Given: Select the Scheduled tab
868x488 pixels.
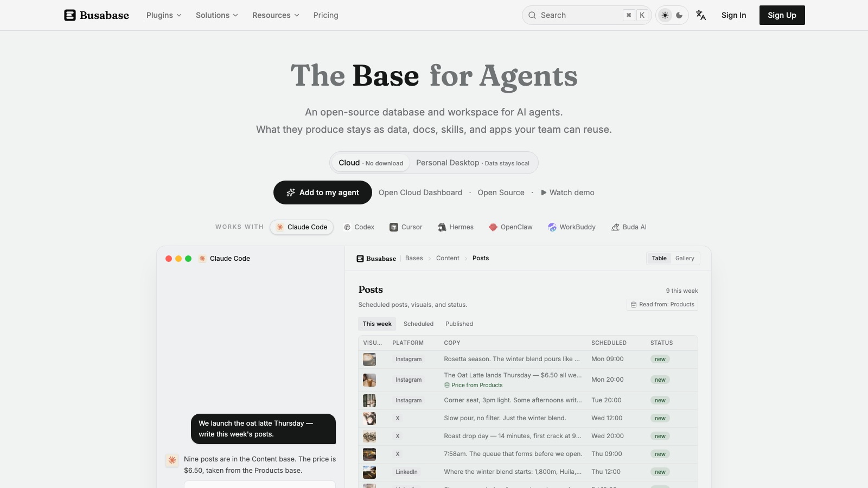Looking at the screenshot, I should click(418, 324).
